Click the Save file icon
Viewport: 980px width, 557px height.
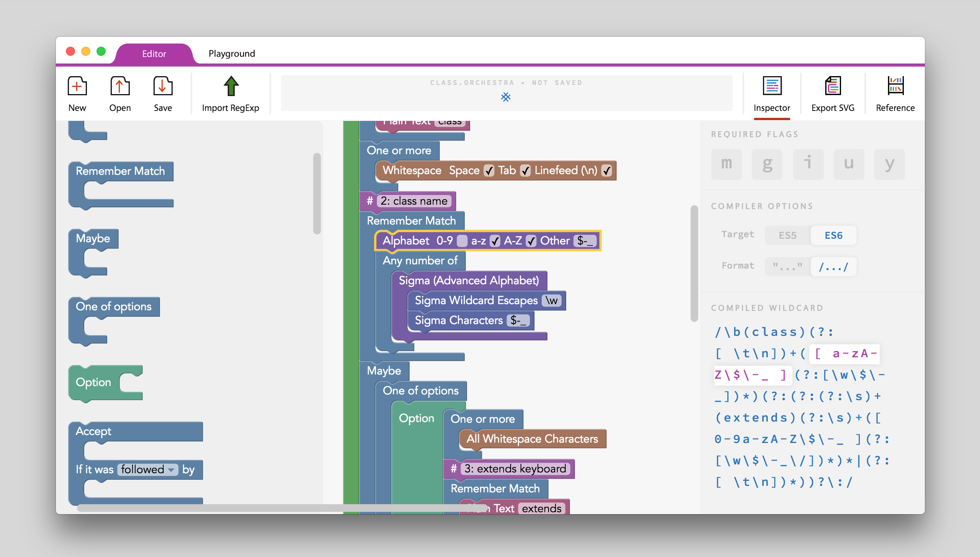tap(163, 86)
